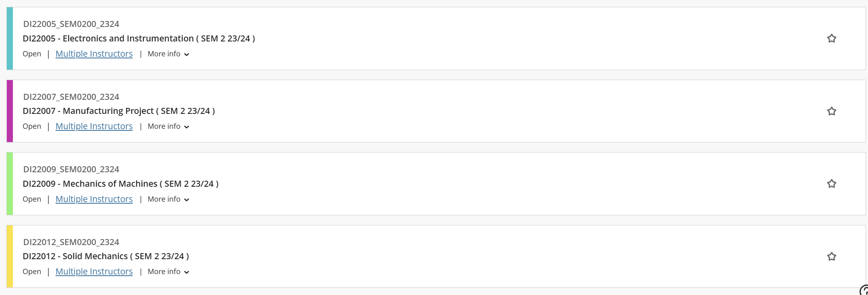868x295 pixels.
Task: Click the magenta color bar of DI22007
Action: 10,111
